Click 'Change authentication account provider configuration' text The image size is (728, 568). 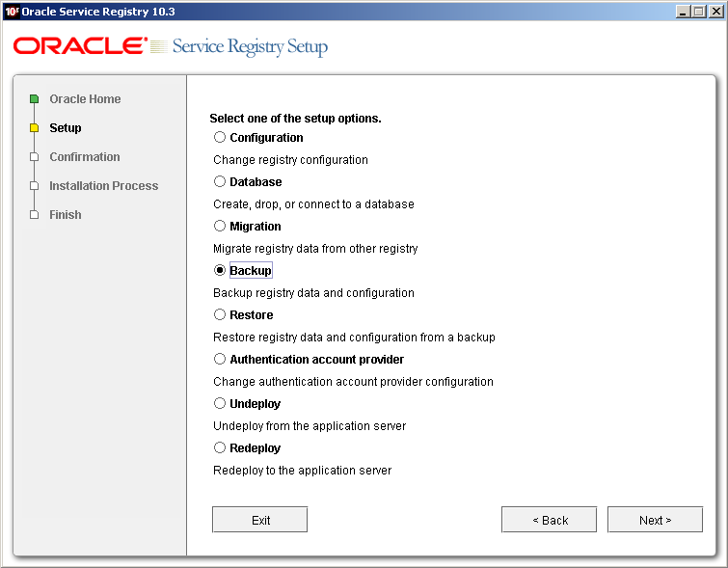pyautogui.click(x=353, y=382)
